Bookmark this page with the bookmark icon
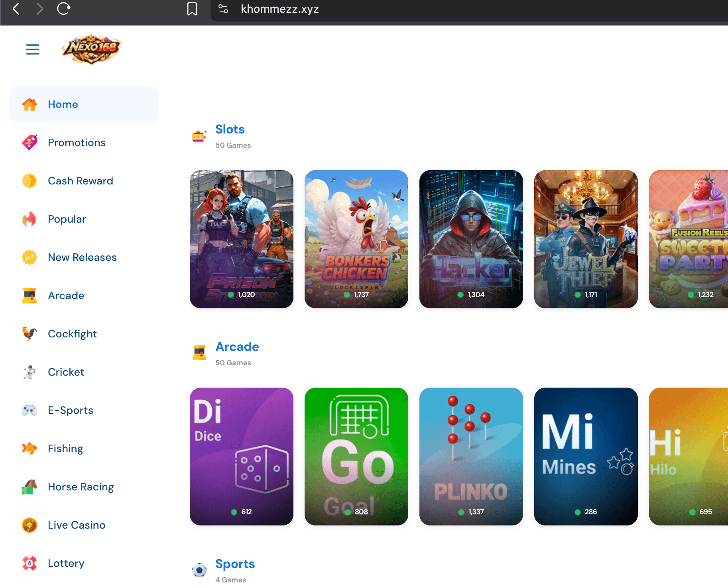728x588 pixels. [192, 9]
